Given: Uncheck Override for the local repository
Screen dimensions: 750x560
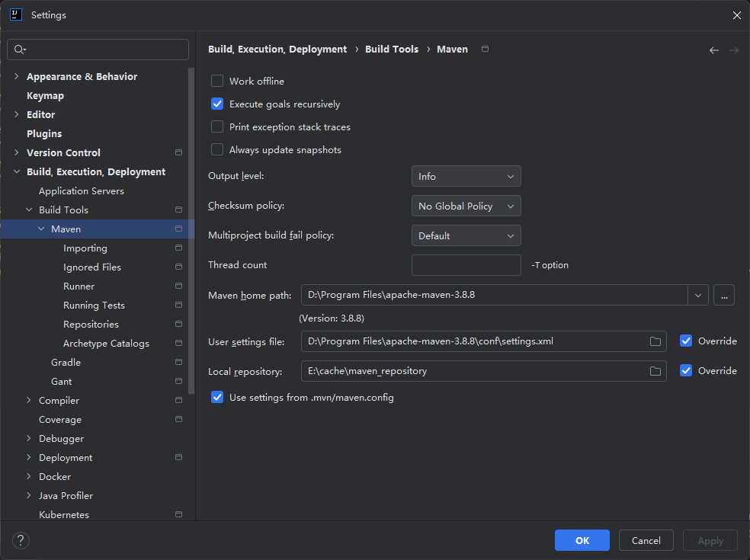Looking at the screenshot, I should click(686, 370).
